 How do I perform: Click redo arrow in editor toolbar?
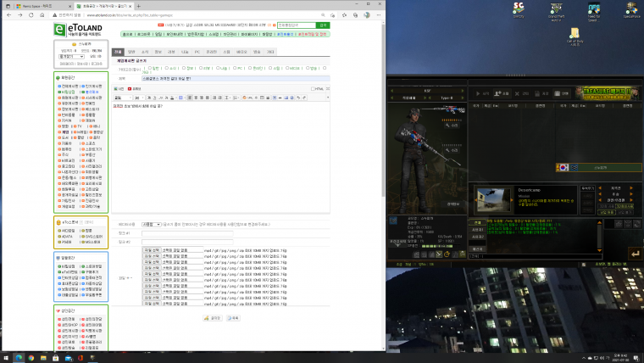[x=304, y=98]
